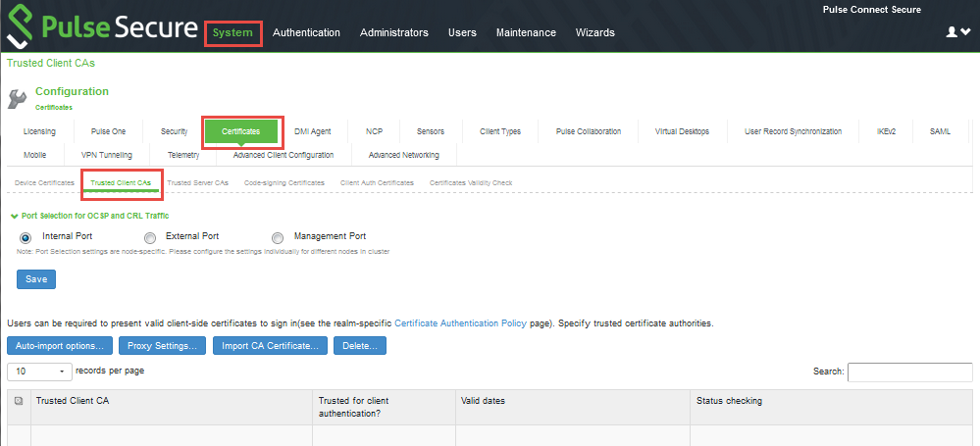The width and height of the screenshot is (980, 446).
Task: Click the Save button
Action: 36,279
